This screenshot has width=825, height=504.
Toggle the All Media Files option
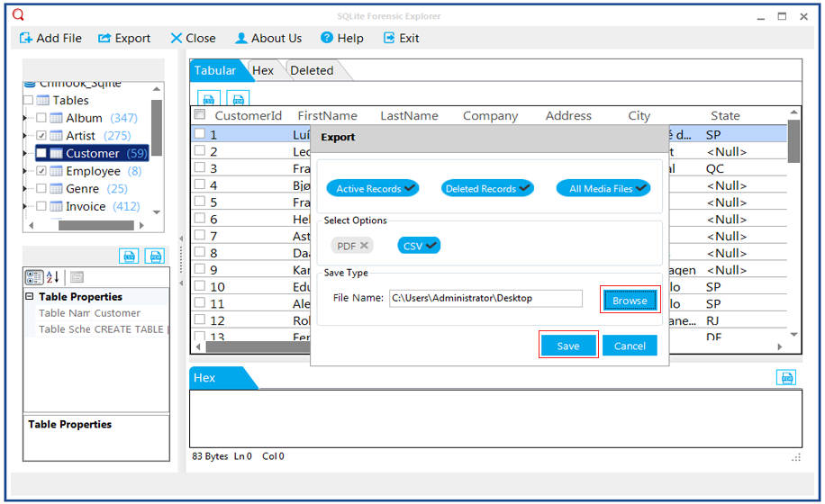click(603, 188)
